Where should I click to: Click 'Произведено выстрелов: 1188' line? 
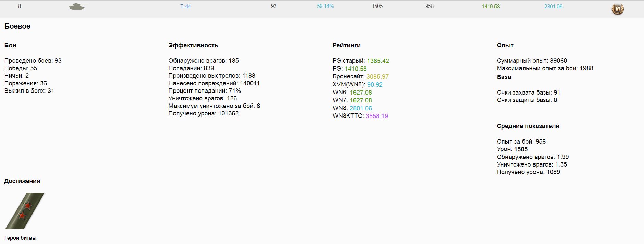click(212, 76)
